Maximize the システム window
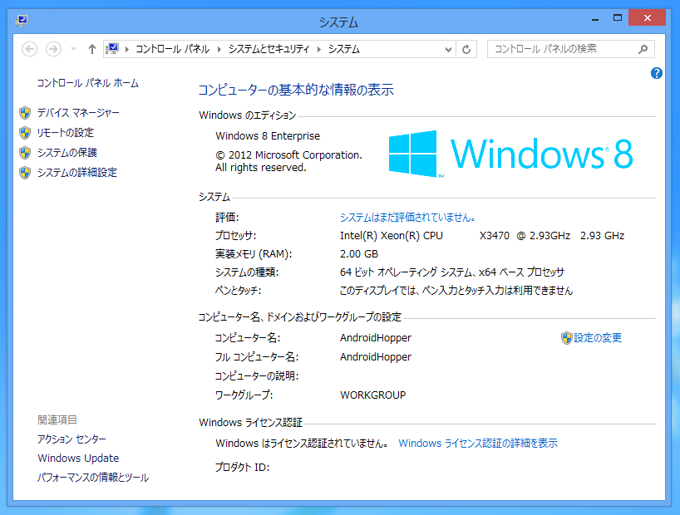Screen dimensions: 680x515 point(618,18)
